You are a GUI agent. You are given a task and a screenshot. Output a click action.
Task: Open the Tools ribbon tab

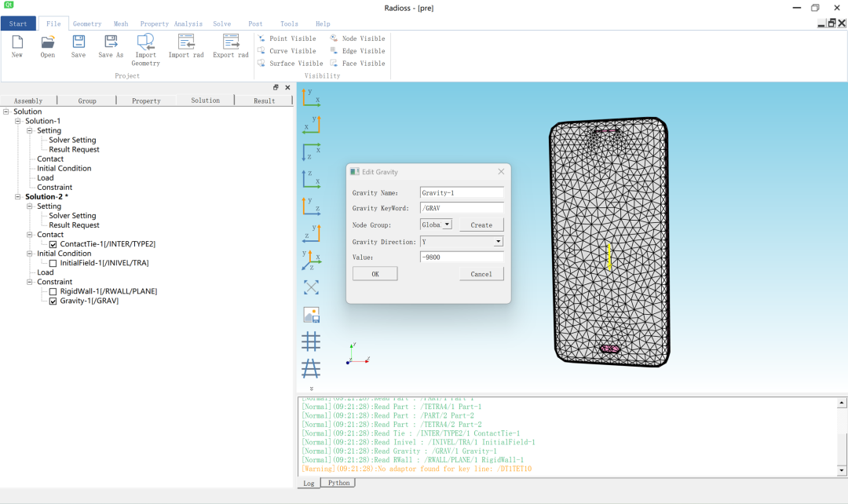pos(289,24)
